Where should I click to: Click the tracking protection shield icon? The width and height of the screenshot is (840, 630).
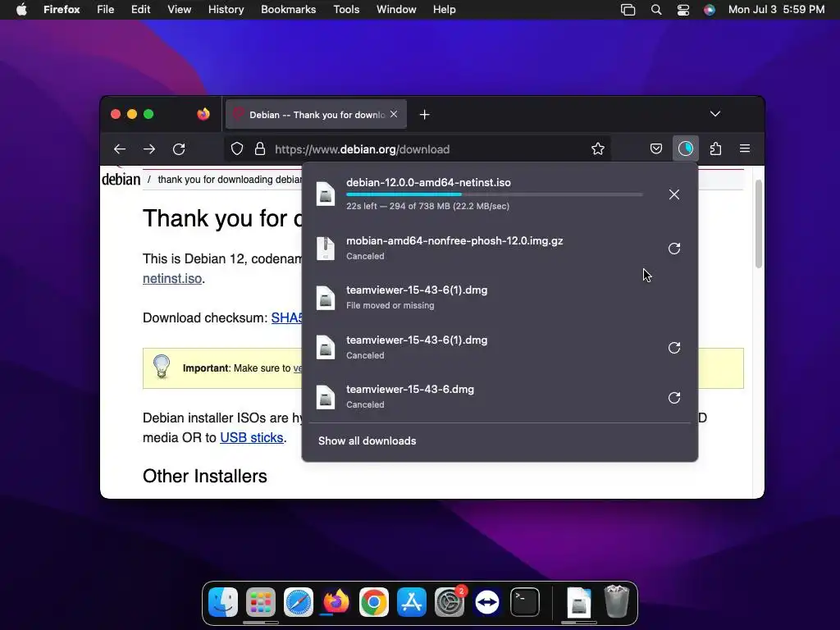pos(237,149)
